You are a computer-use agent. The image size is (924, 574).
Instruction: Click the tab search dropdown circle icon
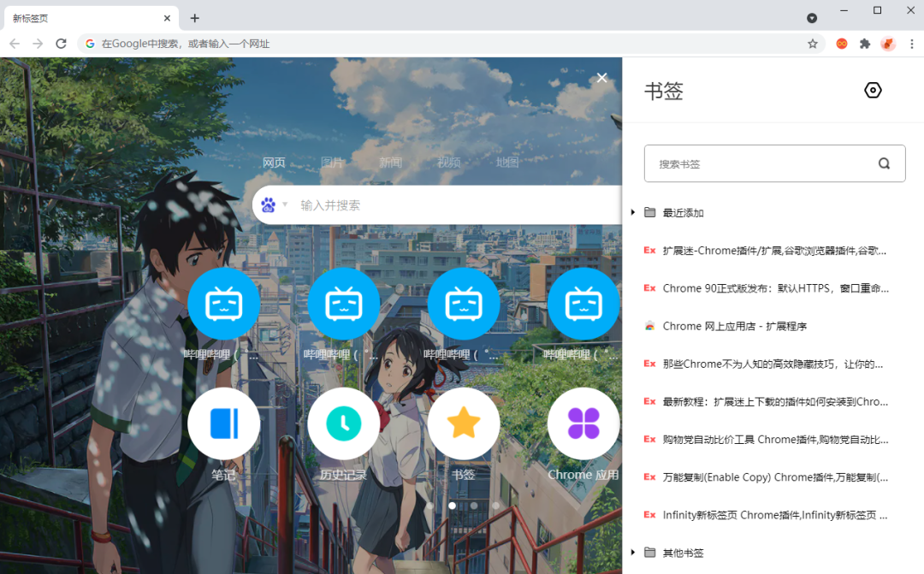coord(812,18)
